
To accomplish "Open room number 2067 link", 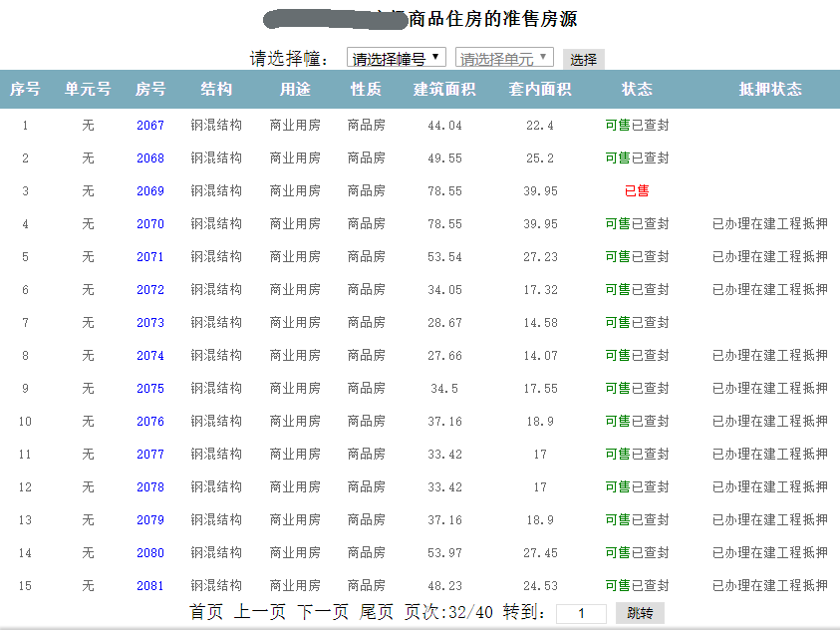I will pos(150,126).
